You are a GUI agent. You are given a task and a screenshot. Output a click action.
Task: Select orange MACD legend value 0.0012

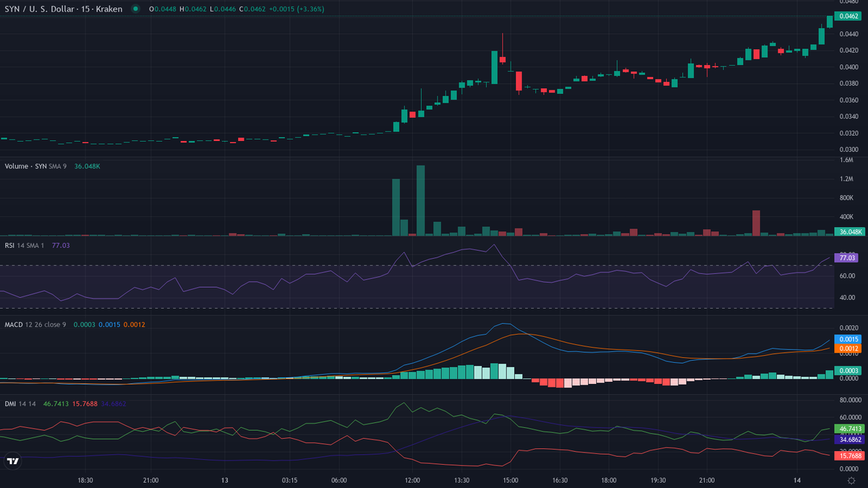pyautogui.click(x=134, y=325)
